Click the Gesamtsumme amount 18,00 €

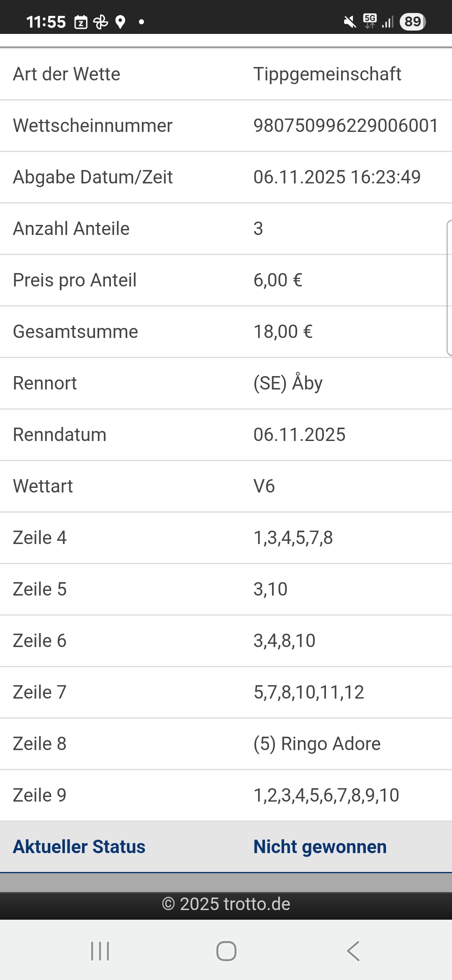[283, 332]
